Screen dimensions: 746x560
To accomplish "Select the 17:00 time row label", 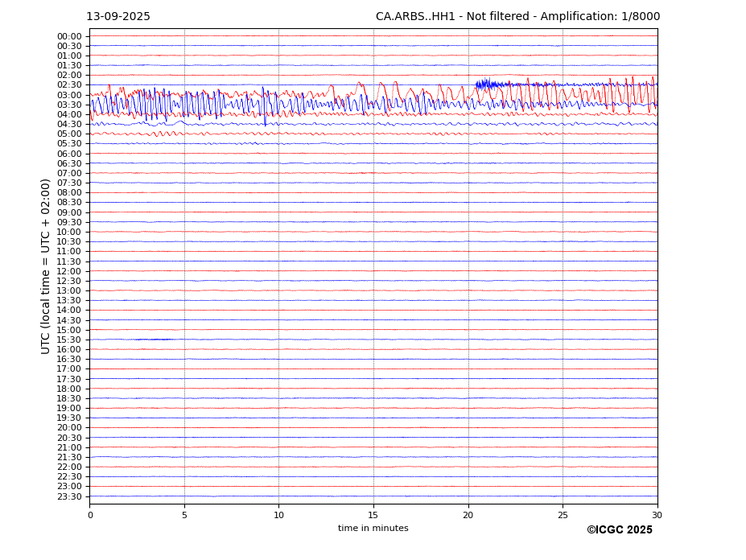I will 69,369.
